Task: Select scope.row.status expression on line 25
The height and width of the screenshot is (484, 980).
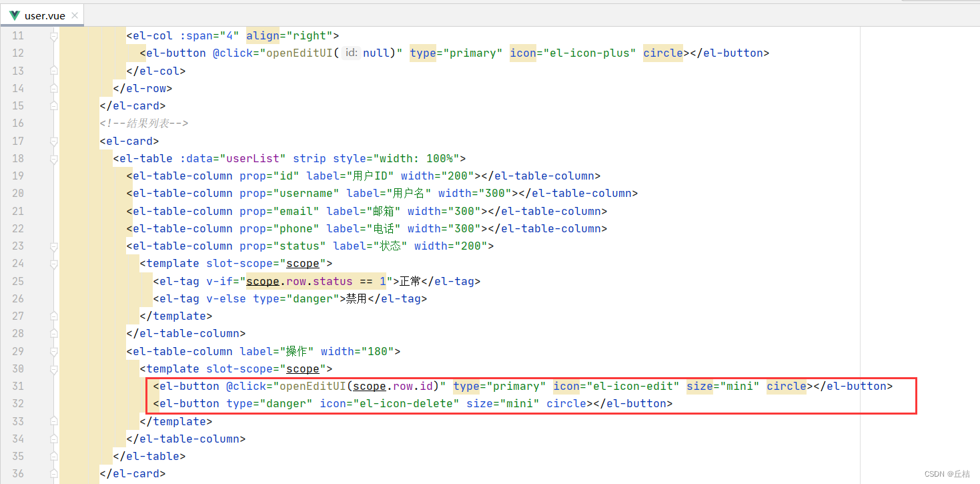Action: point(296,281)
